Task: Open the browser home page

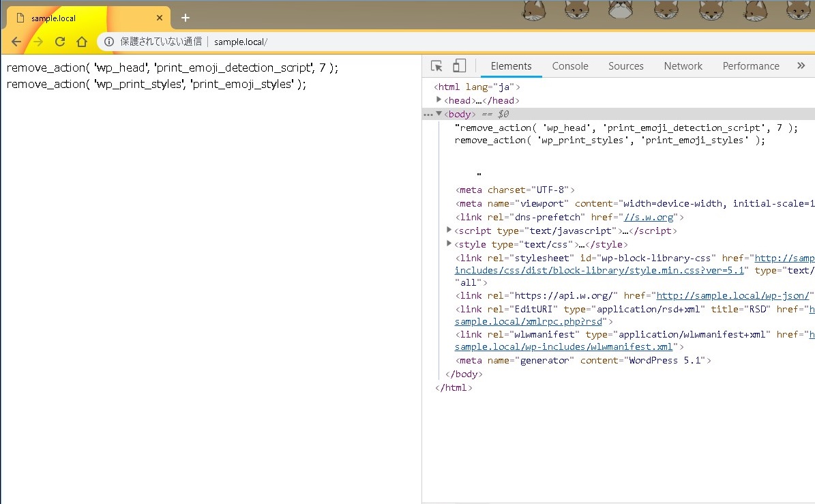Action: click(81, 42)
